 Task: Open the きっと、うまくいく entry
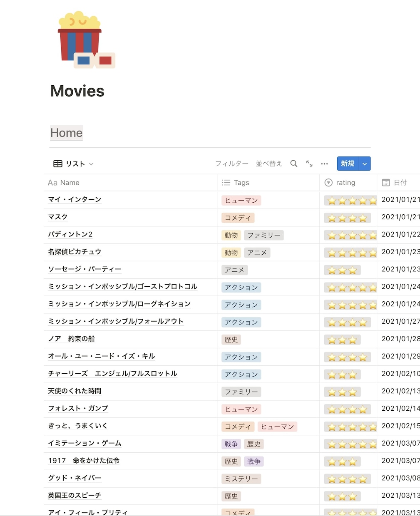click(78, 426)
